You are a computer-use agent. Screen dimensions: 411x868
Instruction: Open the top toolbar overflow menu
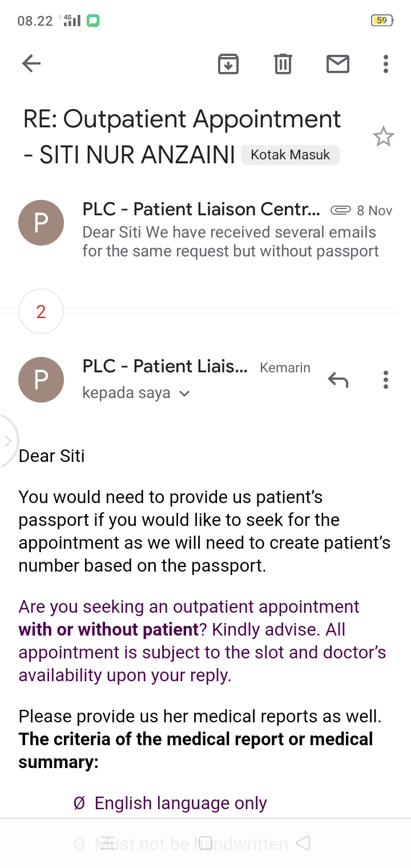(x=386, y=64)
